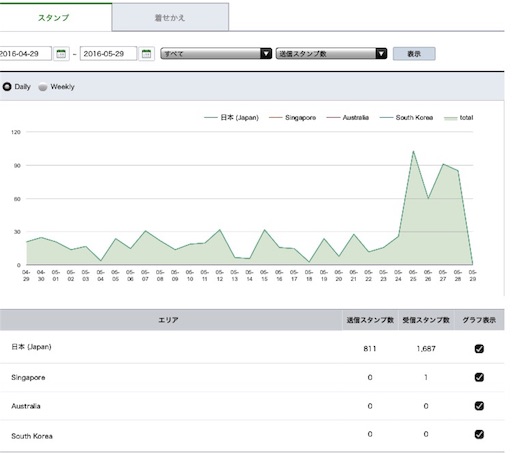The width and height of the screenshot is (512, 453).
Task: Click South Korea legend line marker
Action: [x=386, y=118]
